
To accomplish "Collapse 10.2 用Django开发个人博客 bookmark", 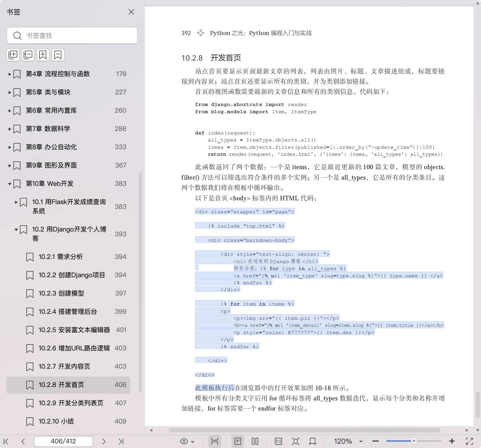I will [x=16, y=229].
